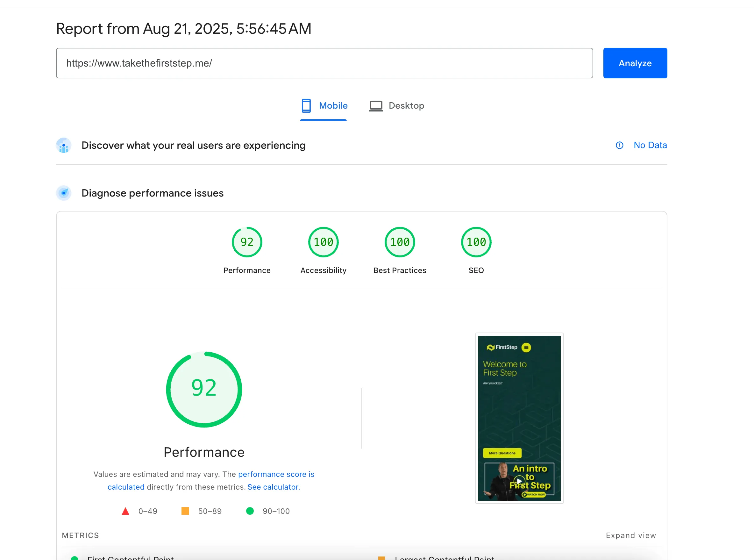The width and height of the screenshot is (754, 560).
Task: Open the See calculator link
Action: point(274,487)
